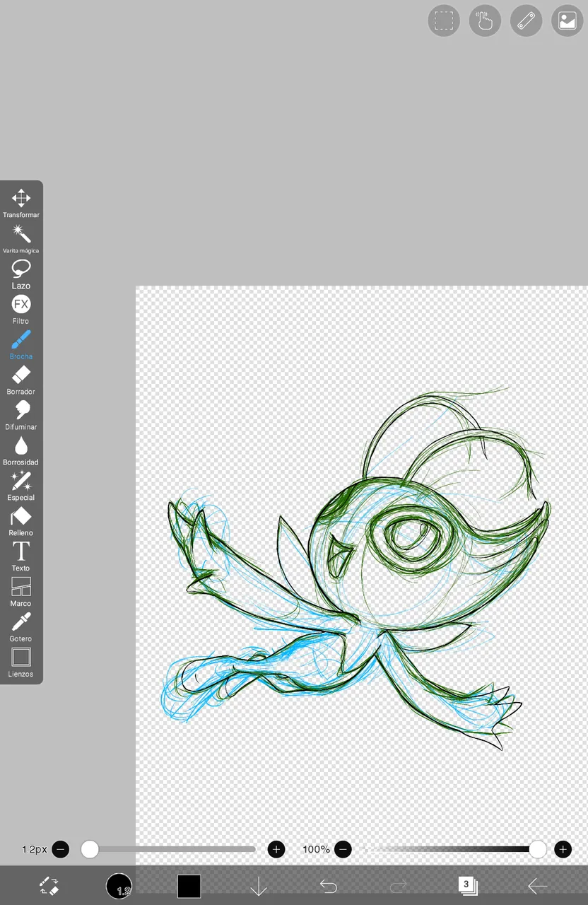
Task: Increase brush size with plus button
Action: (x=276, y=849)
